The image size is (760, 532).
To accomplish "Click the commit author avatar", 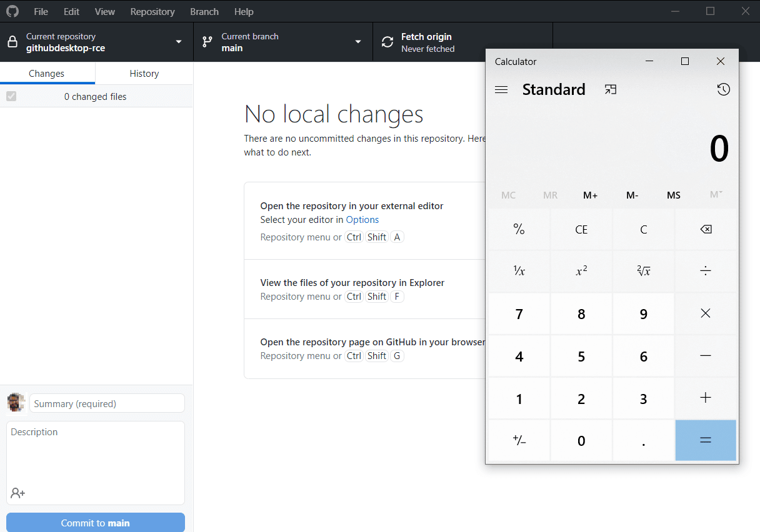I will pyautogui.click(x=16, y=403).
